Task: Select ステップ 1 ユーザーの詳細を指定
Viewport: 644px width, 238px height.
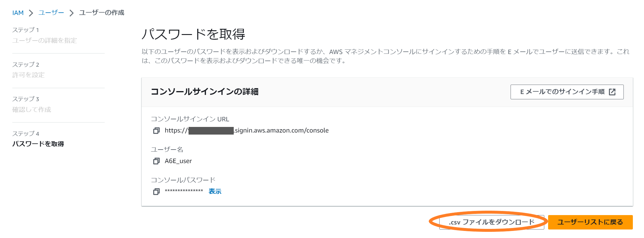Action: 45,41
